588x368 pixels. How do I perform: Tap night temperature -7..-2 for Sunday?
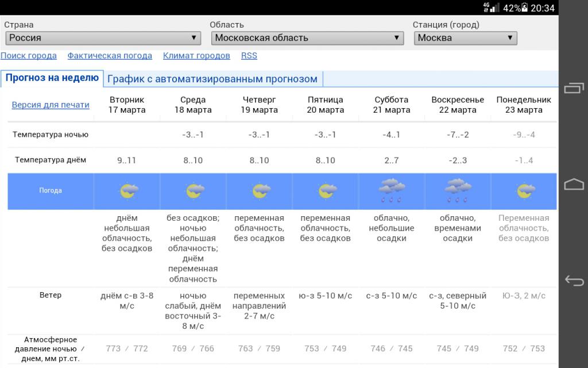[458, 135]
